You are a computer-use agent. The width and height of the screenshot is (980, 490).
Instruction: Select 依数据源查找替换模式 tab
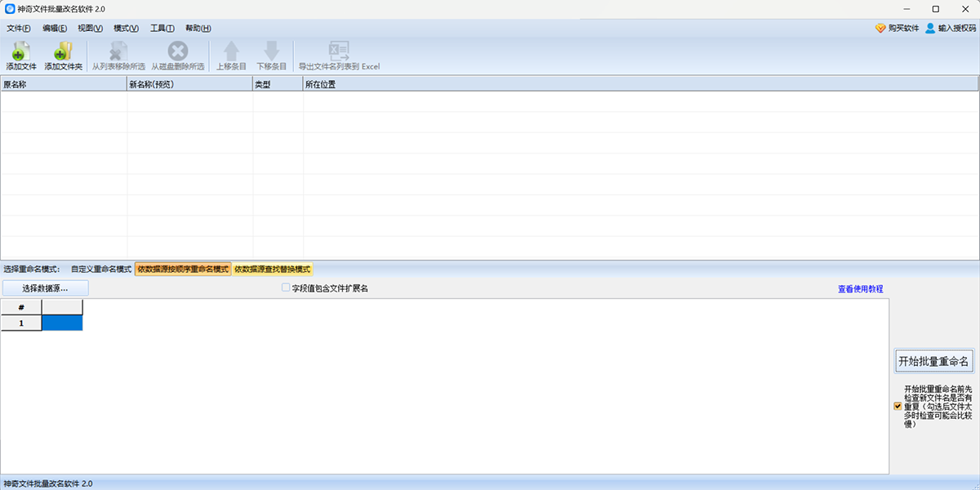pyautogui.click(x=273, y=269)
